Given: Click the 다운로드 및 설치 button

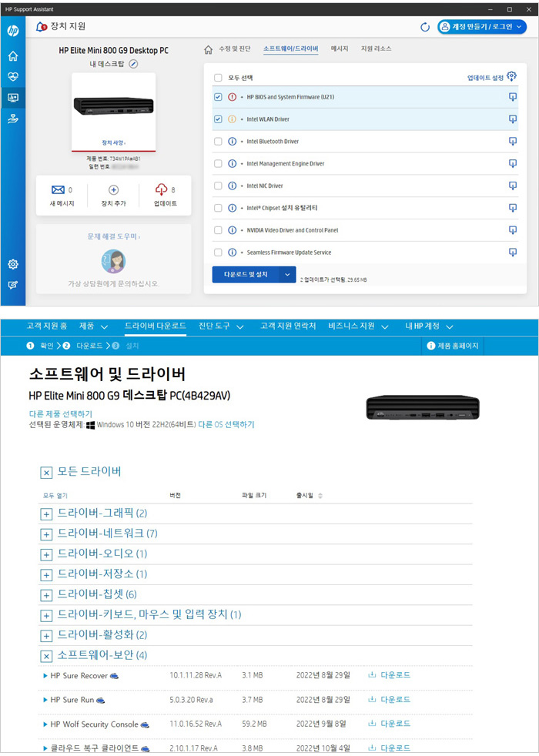Looking at the screenshot, I should pyautogui.click(x=246, y=274).
